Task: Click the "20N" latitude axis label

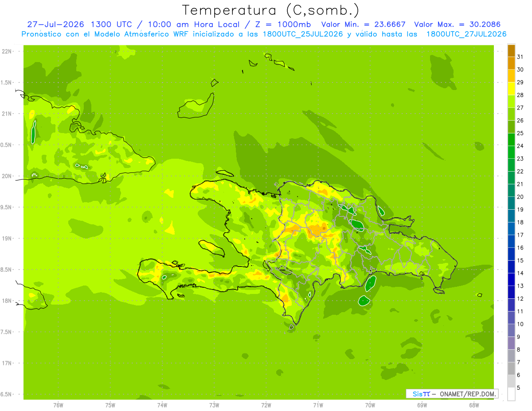Action: (7, 176)
